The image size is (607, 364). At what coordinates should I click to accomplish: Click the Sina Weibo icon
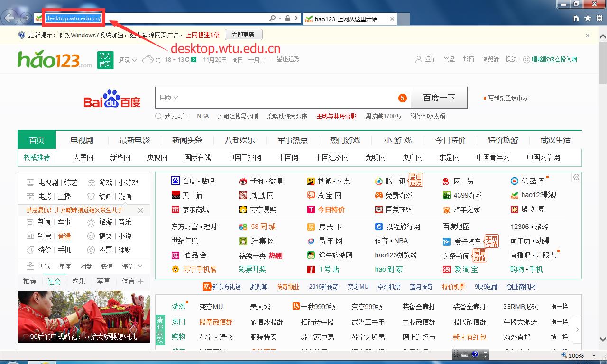pyautogui.click(x=243, y=181)
